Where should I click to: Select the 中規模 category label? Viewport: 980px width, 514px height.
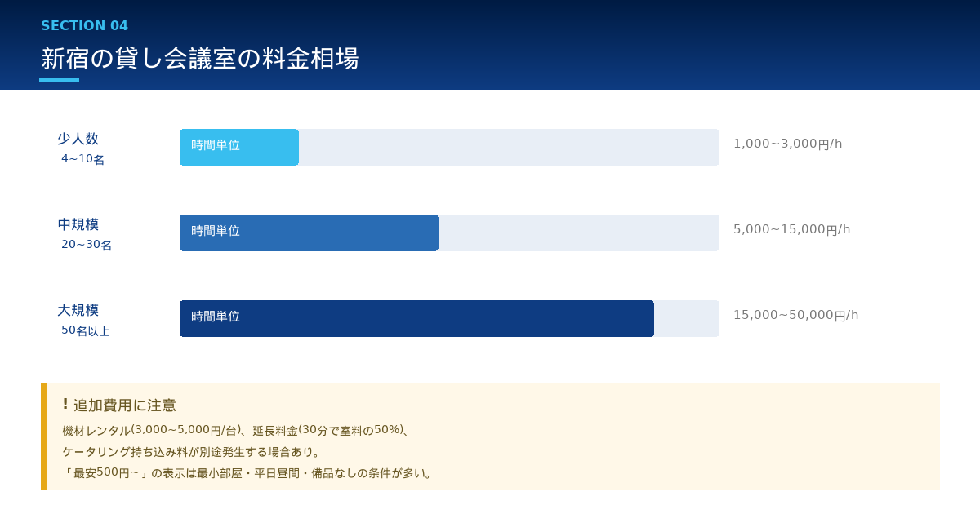point(78,224)
